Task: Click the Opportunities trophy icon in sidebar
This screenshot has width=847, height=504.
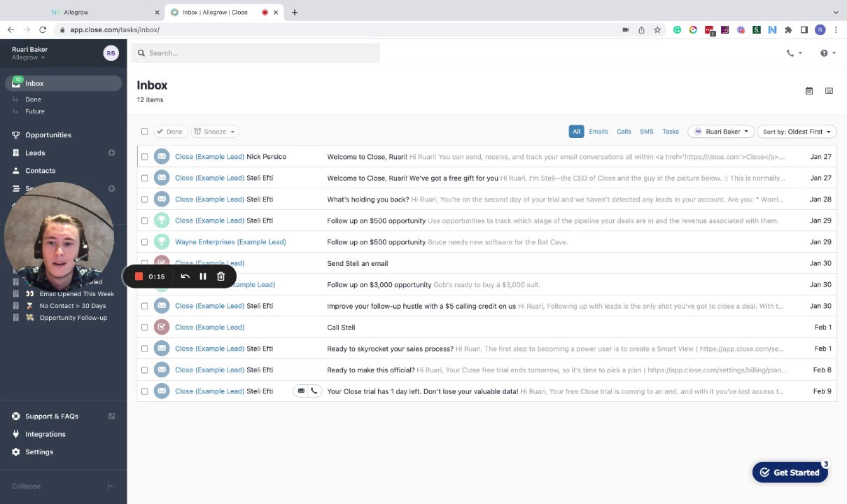Action: pos(16,135)
